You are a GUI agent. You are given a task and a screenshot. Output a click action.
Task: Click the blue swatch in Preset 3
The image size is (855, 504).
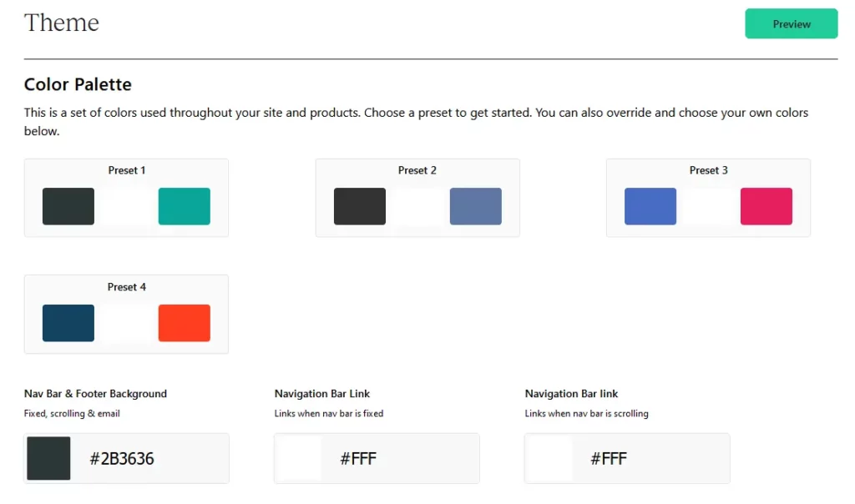coord(650,206)
